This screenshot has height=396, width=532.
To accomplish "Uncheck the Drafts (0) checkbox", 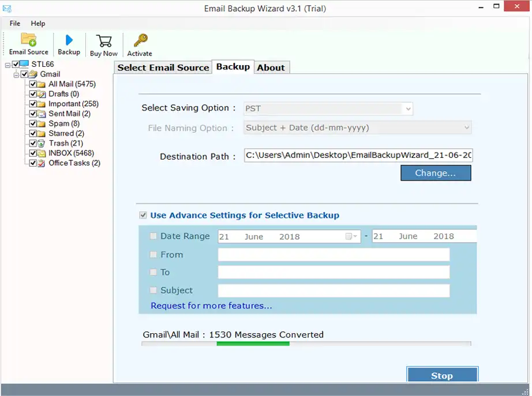I will [33, 94].
